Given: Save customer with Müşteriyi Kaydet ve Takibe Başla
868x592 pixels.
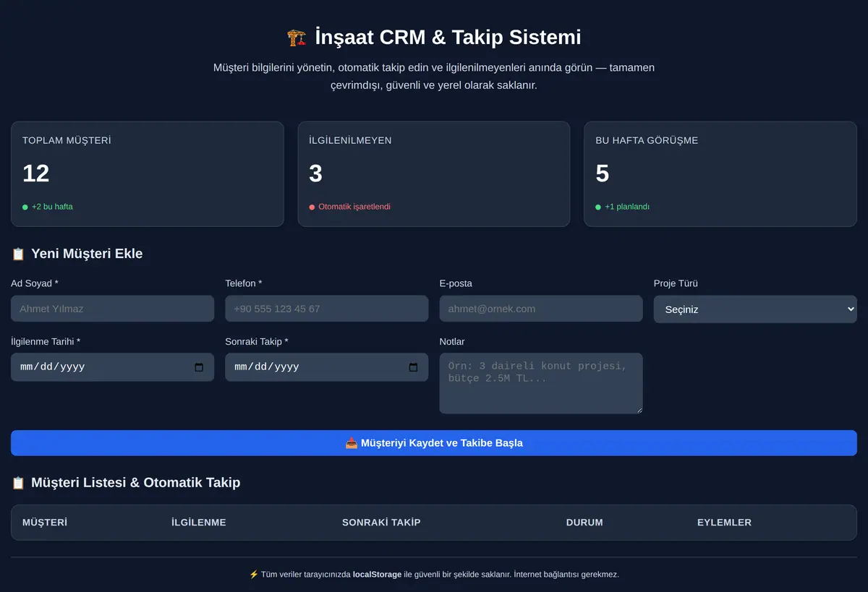Looking at the screenshot, I should tap(434, 443).
